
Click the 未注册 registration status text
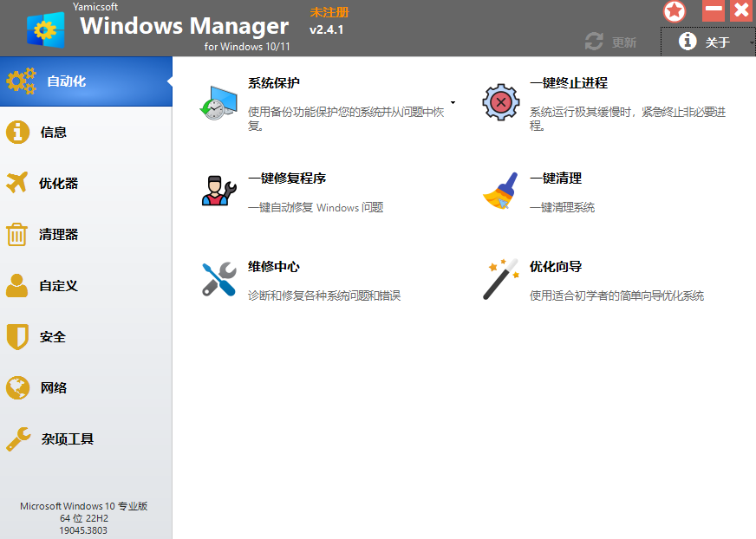click(329, 12)
